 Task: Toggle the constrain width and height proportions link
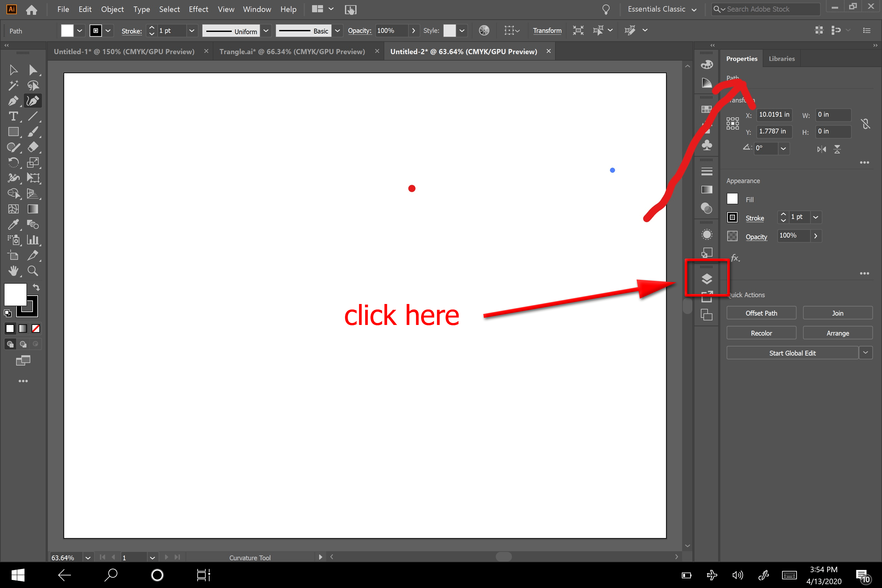click(x=866, y=124)
